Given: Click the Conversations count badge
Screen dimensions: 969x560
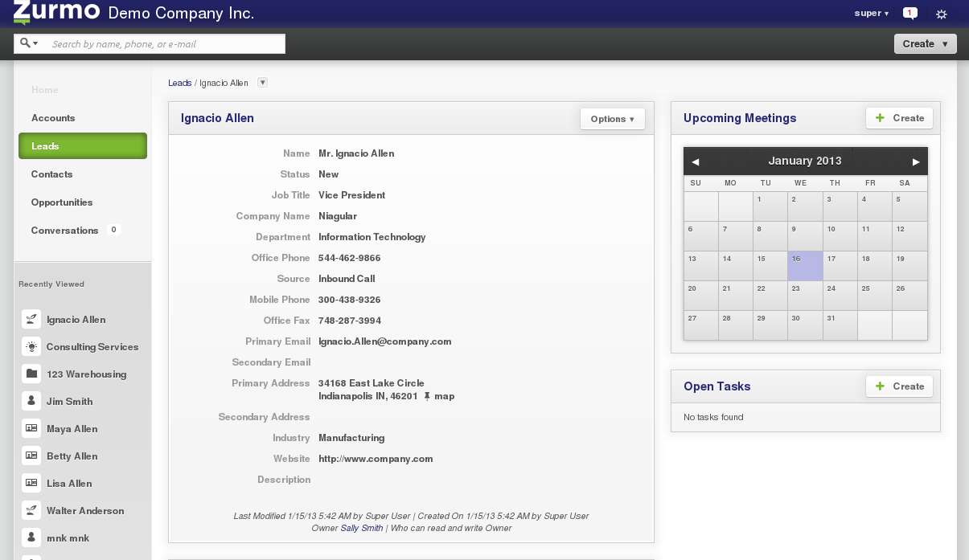Looking at the screenshot, I should [x=113, y=230].
